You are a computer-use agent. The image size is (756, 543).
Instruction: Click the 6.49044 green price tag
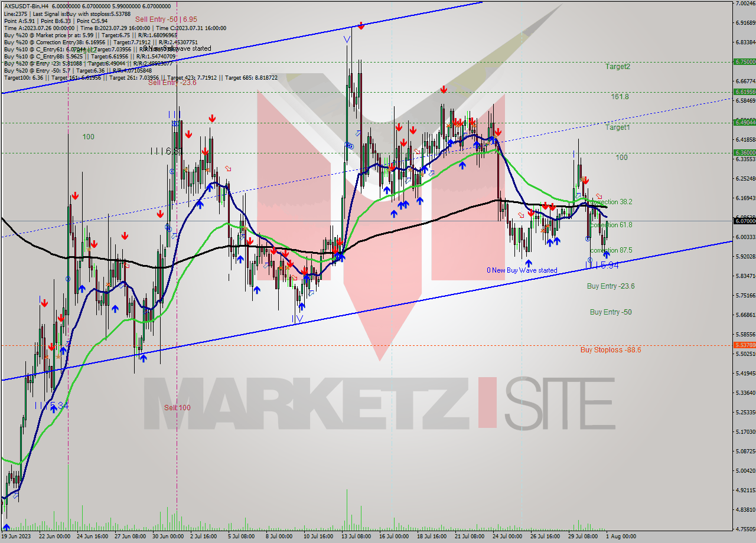tap(744, 122)
